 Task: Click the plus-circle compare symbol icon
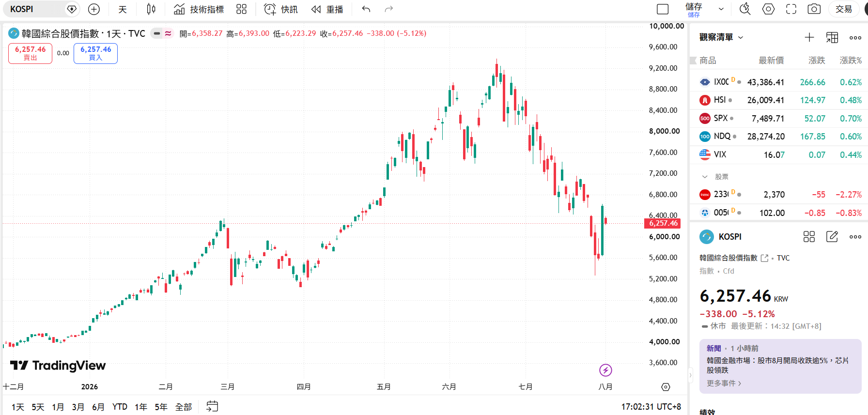coord(94,9)
